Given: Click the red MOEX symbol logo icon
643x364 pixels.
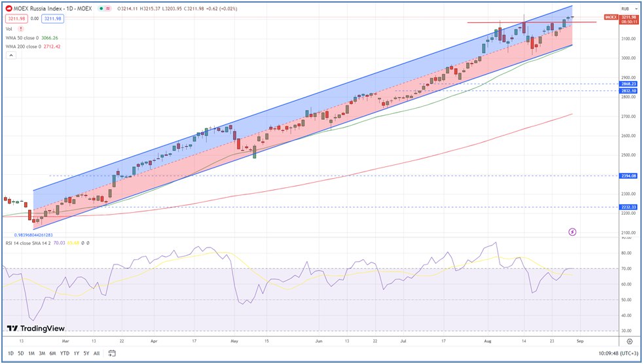Looking at the screenshot, I should (x=9, y=9).
